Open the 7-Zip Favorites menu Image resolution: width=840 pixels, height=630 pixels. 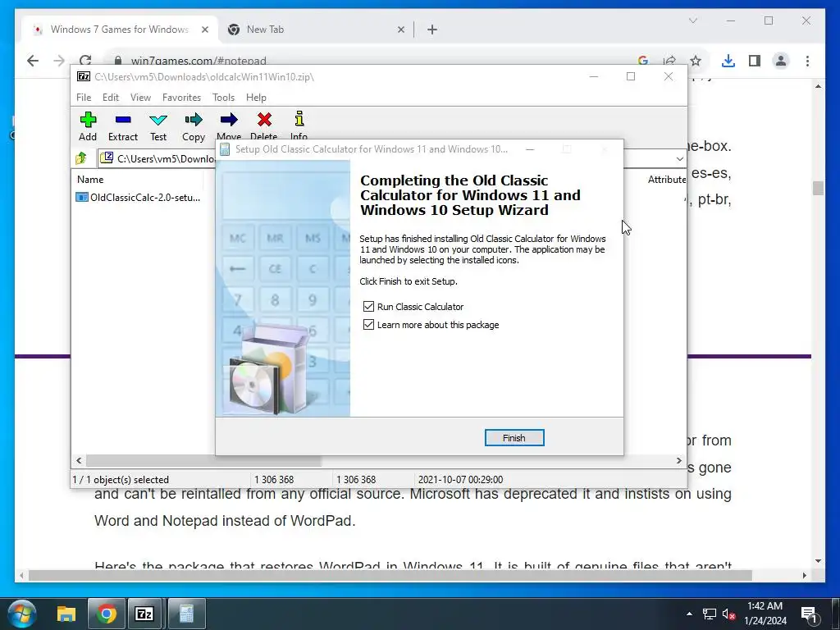[181, 98]
